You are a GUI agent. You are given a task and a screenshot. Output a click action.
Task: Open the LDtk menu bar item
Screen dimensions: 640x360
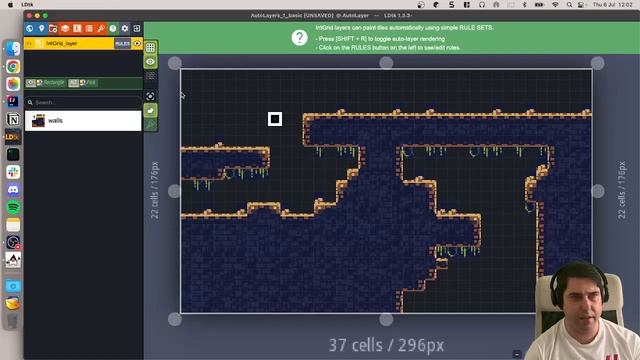(x=27, y=4)
